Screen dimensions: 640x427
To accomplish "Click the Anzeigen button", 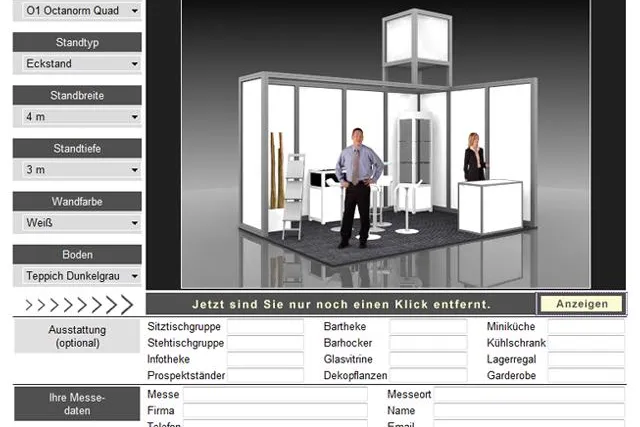I will (582, 304).
